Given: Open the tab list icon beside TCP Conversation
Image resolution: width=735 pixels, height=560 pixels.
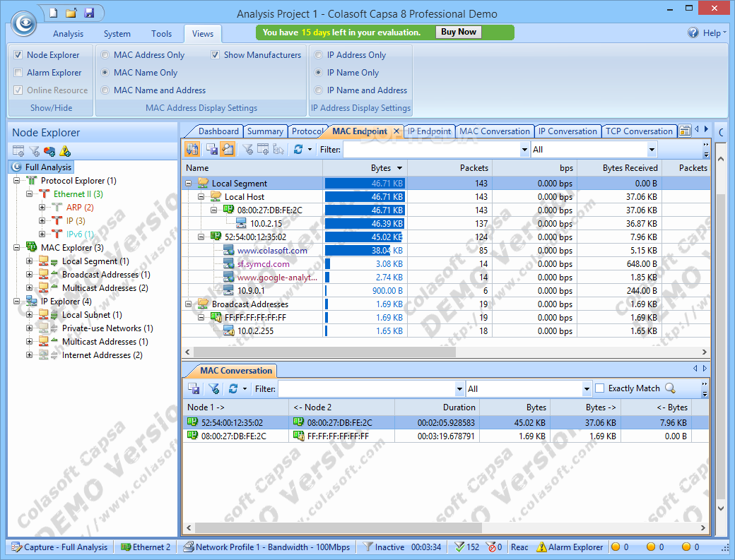Looking at the screenshot, I should (685, 131).
